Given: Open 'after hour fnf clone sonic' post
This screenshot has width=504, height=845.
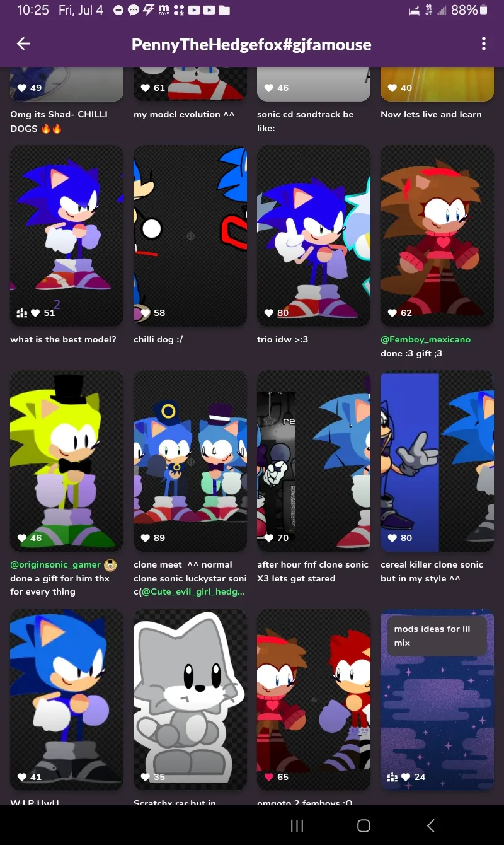Looking at the screenshot, I should (x=314, y=461).
